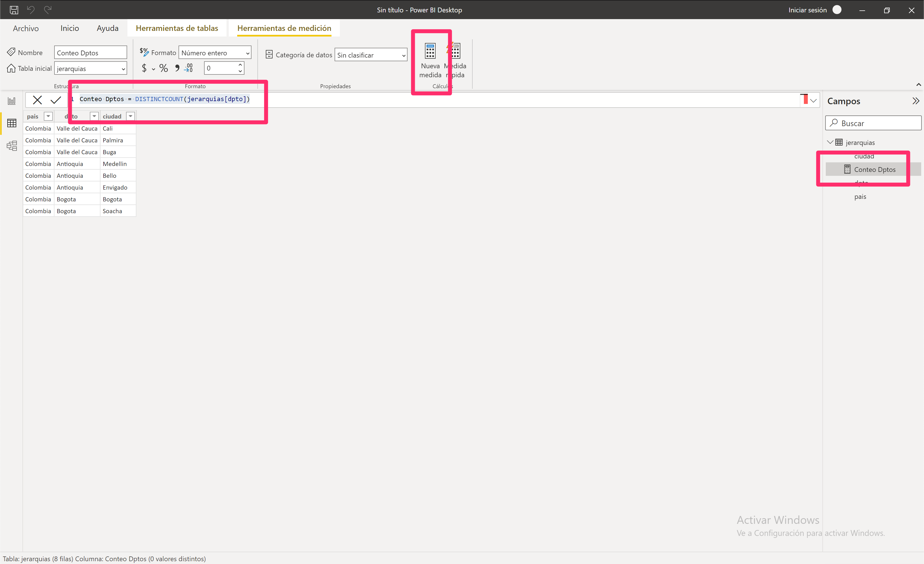Select the pais field in Campos
The width and height of the screenshot is (924, 564).
click(860, 197)
